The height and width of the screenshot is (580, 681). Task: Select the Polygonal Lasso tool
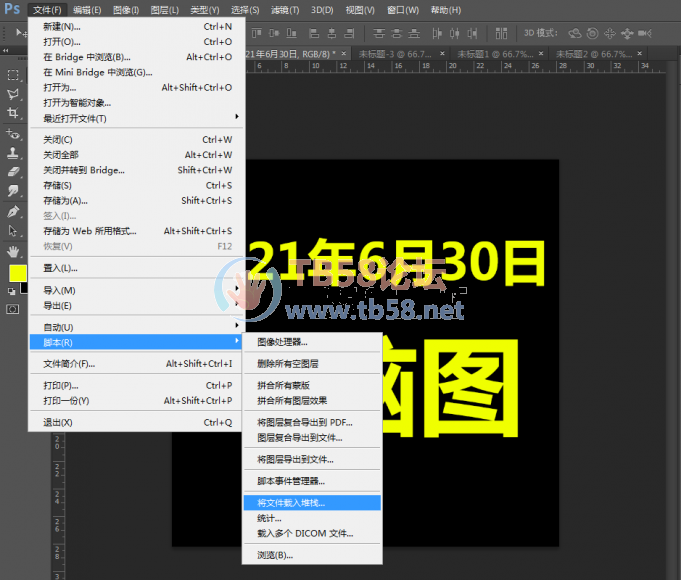tap(13, 95)
